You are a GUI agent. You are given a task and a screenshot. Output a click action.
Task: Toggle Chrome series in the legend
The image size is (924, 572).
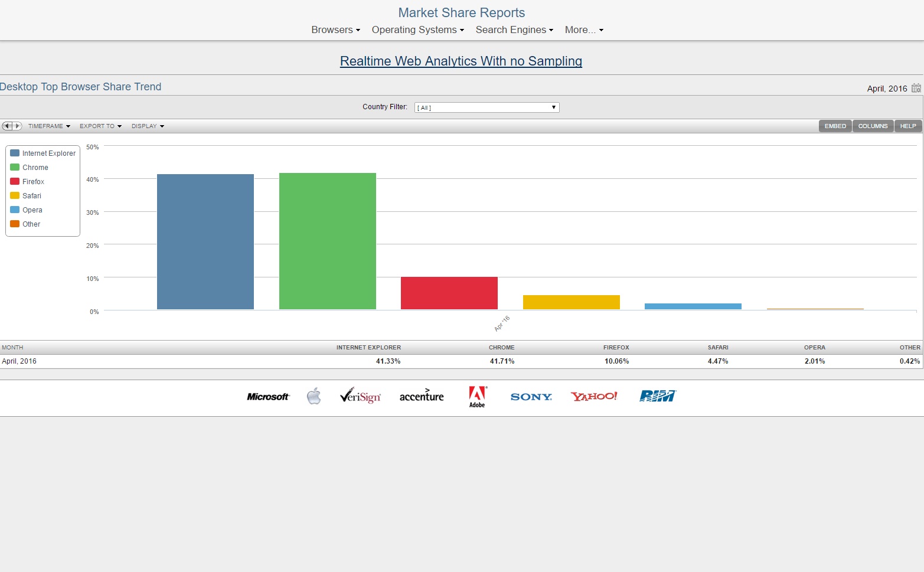pos(35,168)
